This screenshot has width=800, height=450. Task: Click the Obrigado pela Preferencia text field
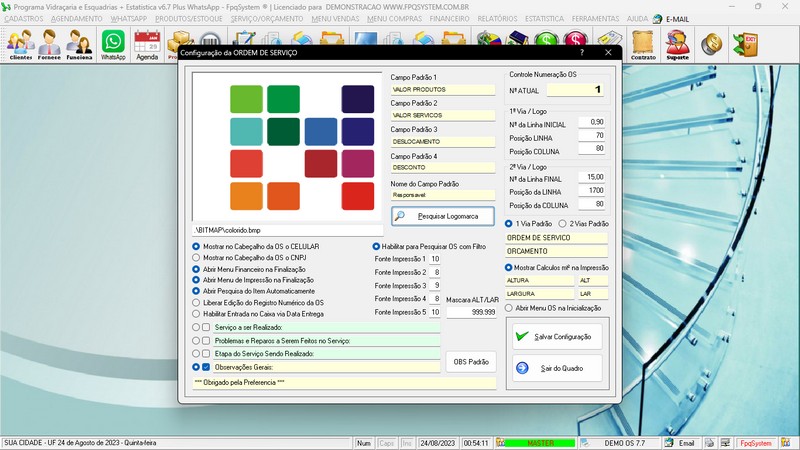[x=344, y=383]
